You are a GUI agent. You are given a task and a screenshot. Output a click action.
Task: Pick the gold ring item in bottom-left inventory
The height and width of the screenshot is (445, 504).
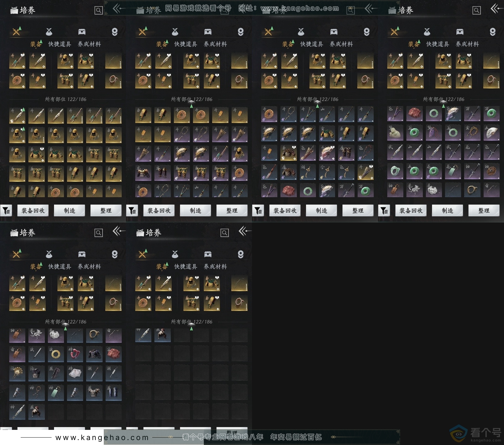(56, 354)
